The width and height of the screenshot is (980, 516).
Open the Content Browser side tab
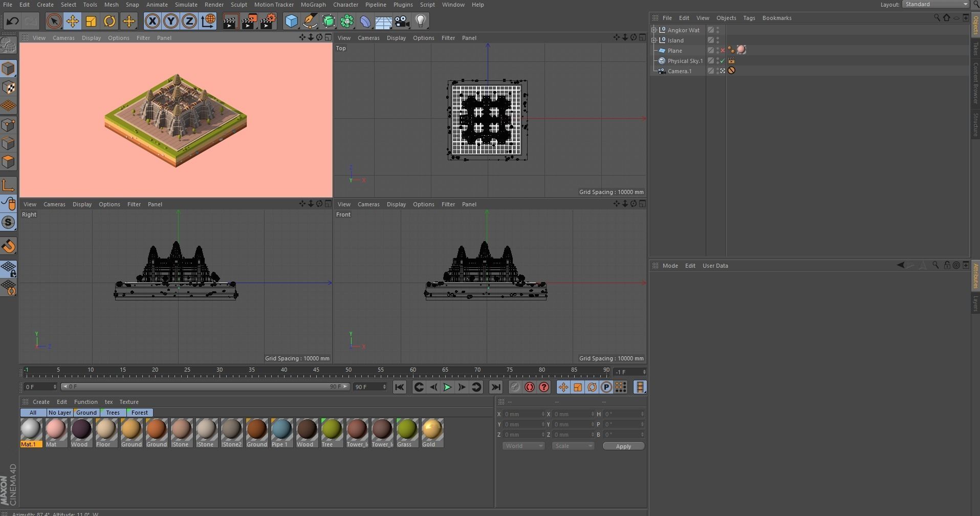(x=975, y=84)
